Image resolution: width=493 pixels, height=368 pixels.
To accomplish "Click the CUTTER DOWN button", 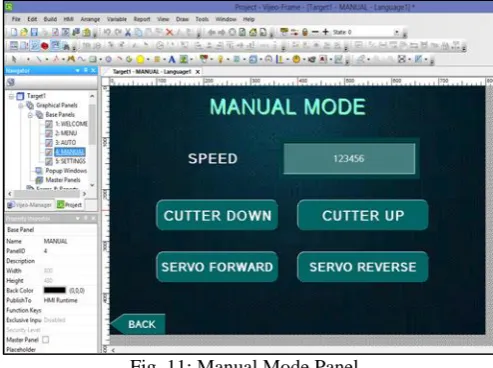I will tap(217, 215).
